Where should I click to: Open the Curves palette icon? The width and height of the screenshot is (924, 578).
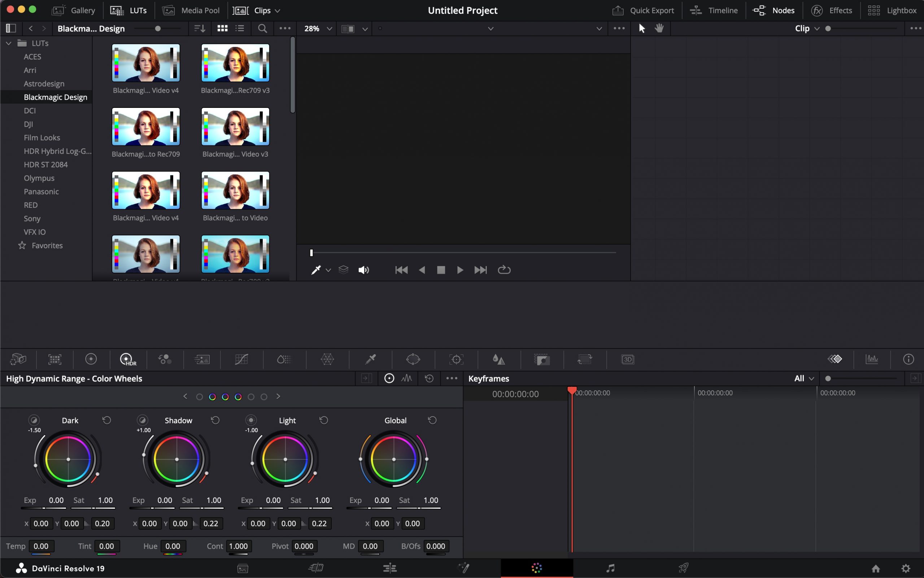point(241,359)
